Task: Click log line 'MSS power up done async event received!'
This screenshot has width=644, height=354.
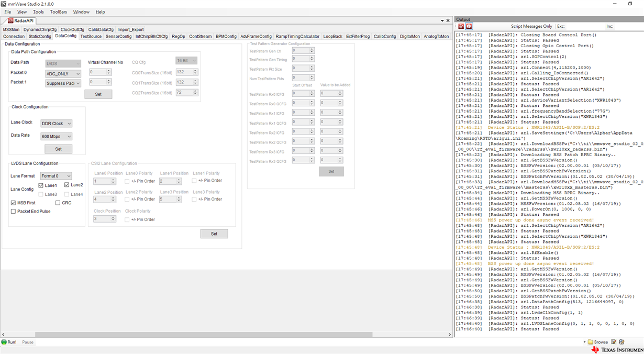Action: [540, 220]
